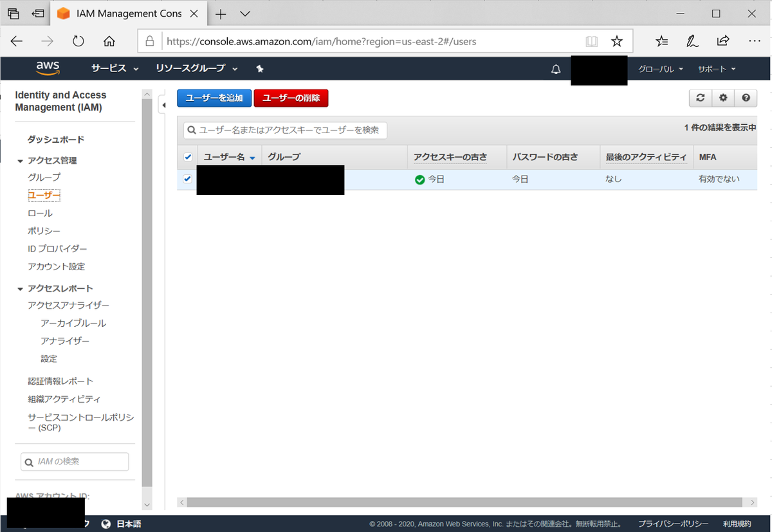Open the グローバル region dropdown
Image resolution: width=772 pixels, height=532 pixels.
tap(660, 69)
